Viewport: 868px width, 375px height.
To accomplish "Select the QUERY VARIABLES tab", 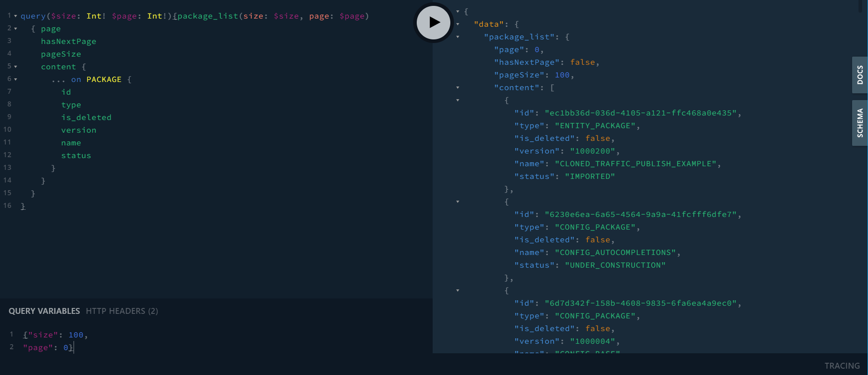I will pos(44,311).
